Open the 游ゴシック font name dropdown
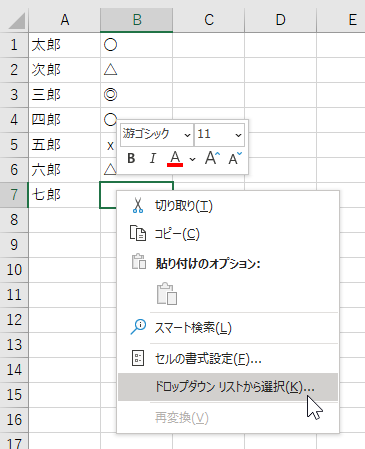The height and width of the screenshot is (449, 365). pyautogui.click(x=157, y=135)
